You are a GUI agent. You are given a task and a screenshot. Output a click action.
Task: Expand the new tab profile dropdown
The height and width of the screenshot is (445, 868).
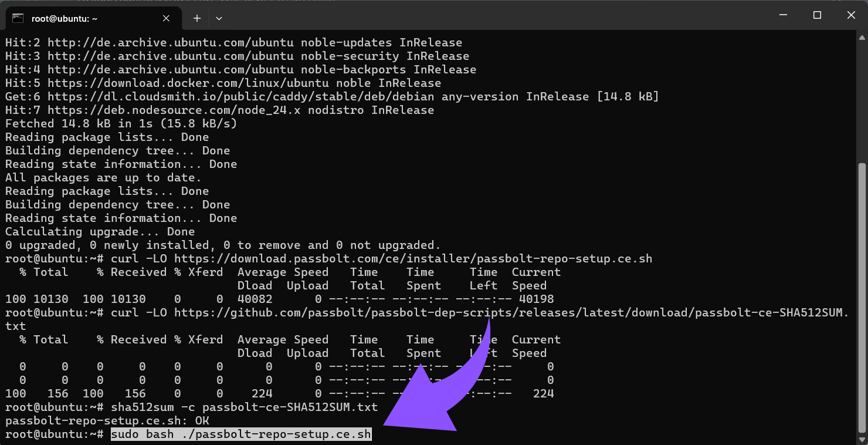point(219,18)
